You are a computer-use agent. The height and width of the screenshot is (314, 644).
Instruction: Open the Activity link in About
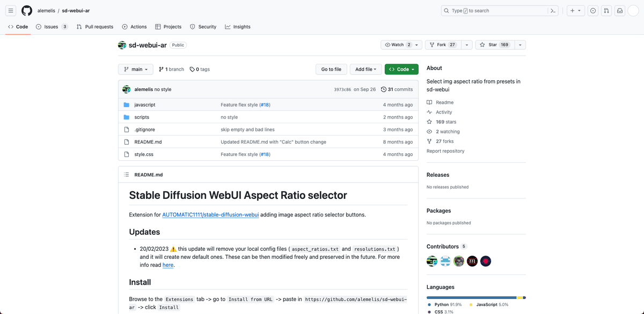(x=440, y=112)
